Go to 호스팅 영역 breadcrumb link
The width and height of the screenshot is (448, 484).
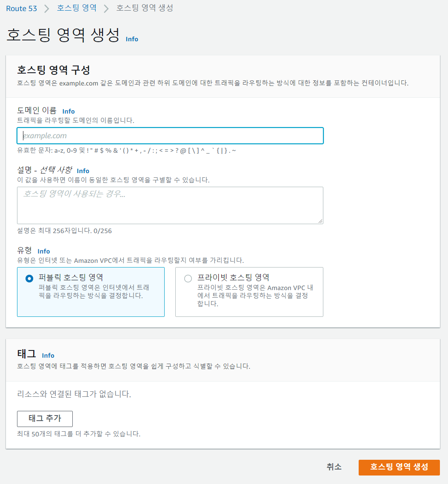point(77,8)
